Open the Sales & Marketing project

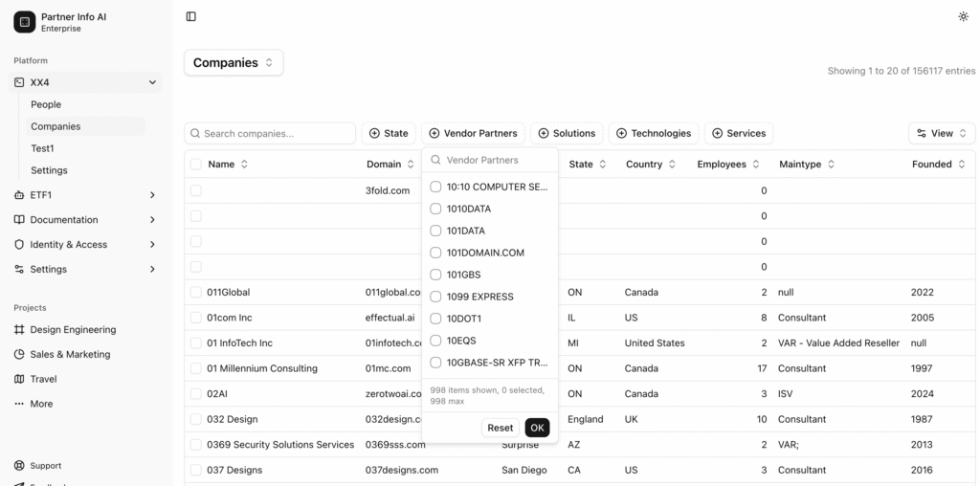(70, 354)
